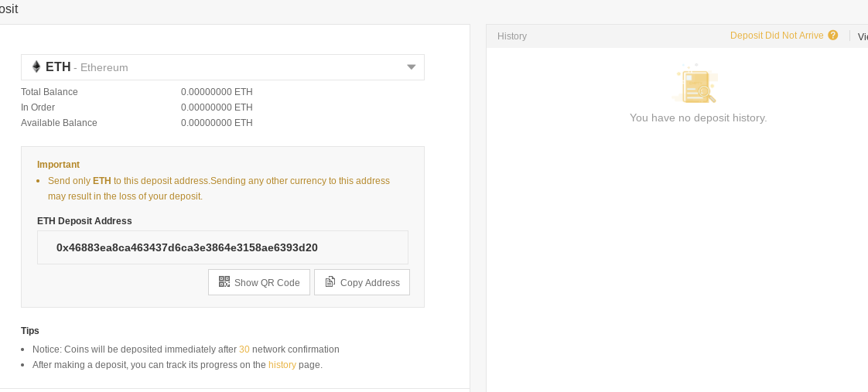Follow the history page link in Tips
Image resolution: width=868 pixels, height=392 pixels.
282,365
